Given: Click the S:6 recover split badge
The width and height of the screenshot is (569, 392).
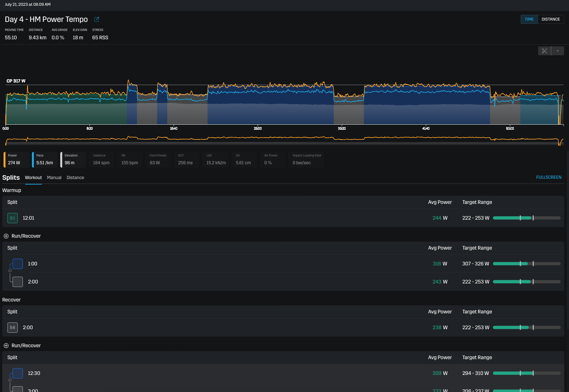Looking at the screenshot, I should [13, 328].
